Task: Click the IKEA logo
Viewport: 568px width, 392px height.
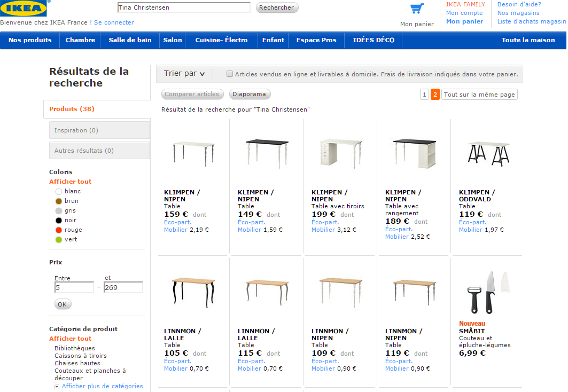Action: click(24, 7)
